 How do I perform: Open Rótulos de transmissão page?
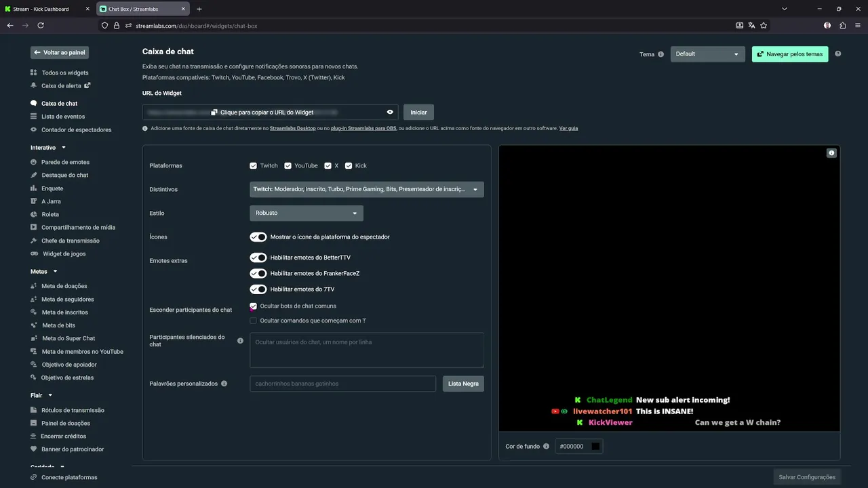73,410
